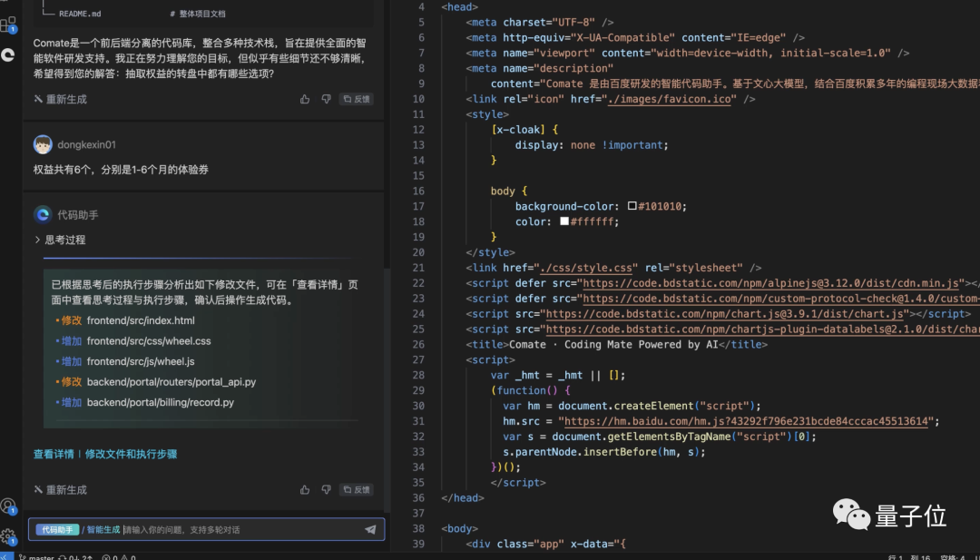Viewport: 980px width, 560px height.
Task: Click 重新生成 under the first reply
Action: tap(61, 99)
